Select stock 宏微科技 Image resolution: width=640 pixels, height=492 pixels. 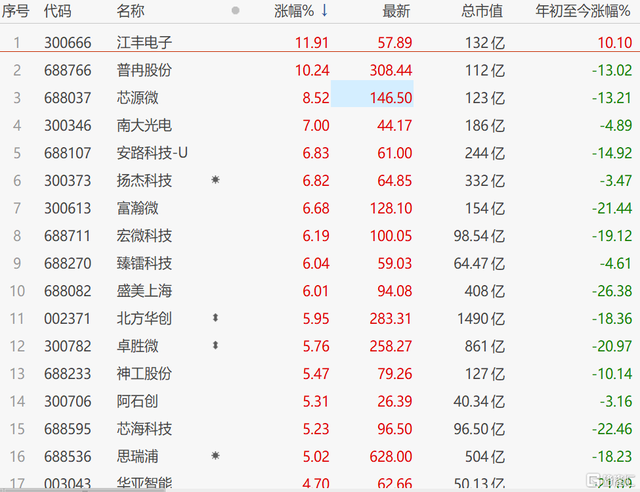pos(144,236)
